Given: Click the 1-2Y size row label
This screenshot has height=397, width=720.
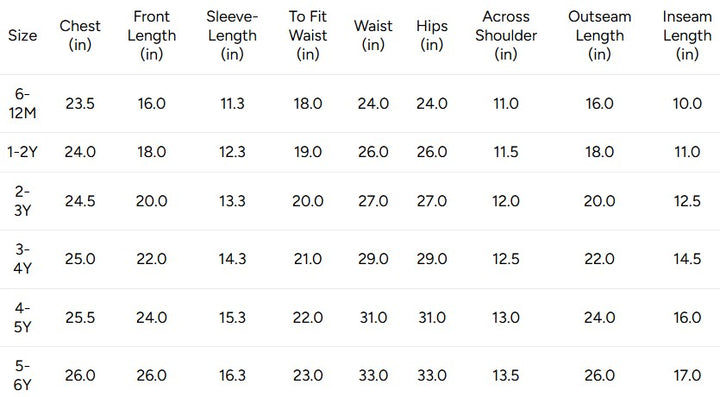Looking at the screenshot, I should (x=22, y=152).
